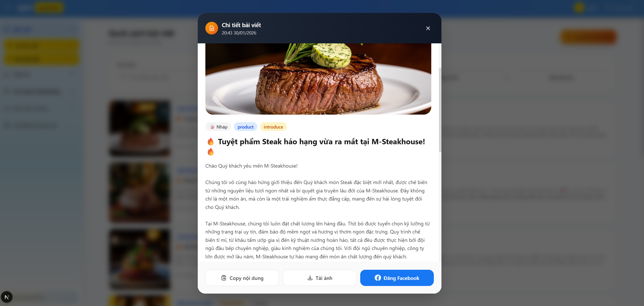The height and width of the screenshot is (306, 644).
Task: Click the Facebook logo icon
Action: 378,278
